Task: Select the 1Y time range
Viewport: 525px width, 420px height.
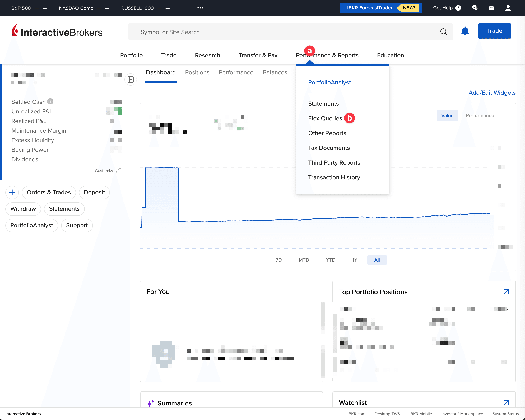Action: (355, 260)
